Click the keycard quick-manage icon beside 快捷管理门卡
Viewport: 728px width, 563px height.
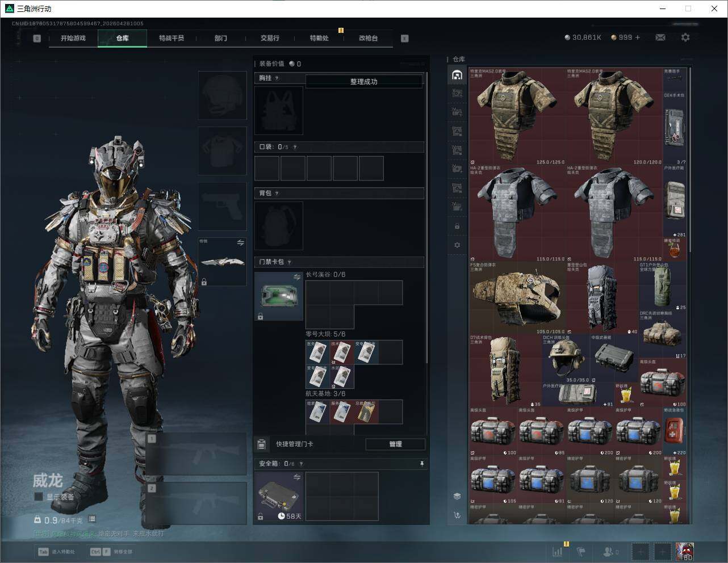click(262, 444)
